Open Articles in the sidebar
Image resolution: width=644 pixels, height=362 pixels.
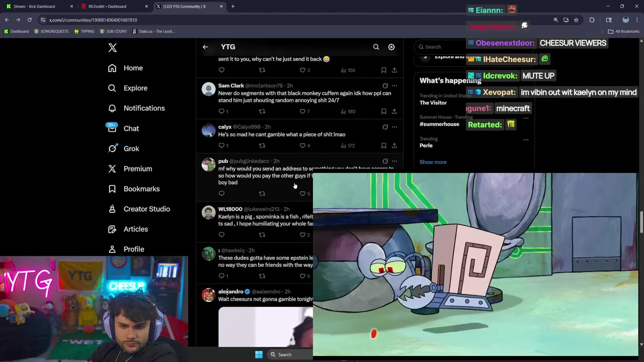128,229
